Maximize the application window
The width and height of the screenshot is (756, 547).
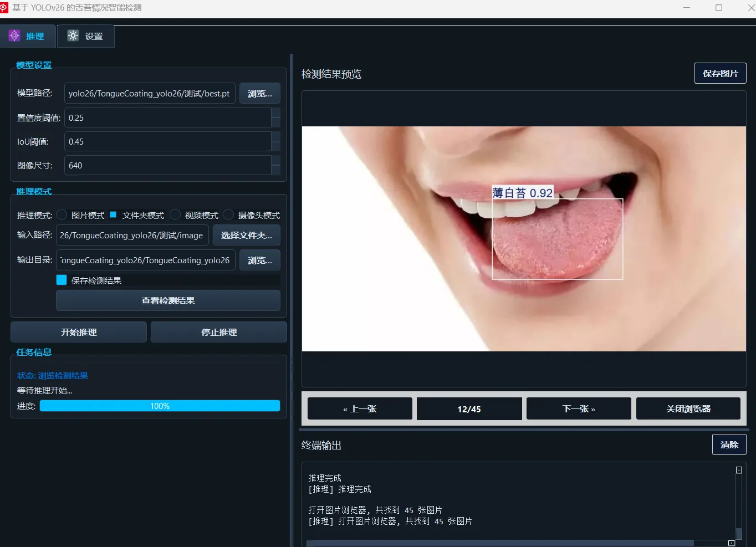719,8
